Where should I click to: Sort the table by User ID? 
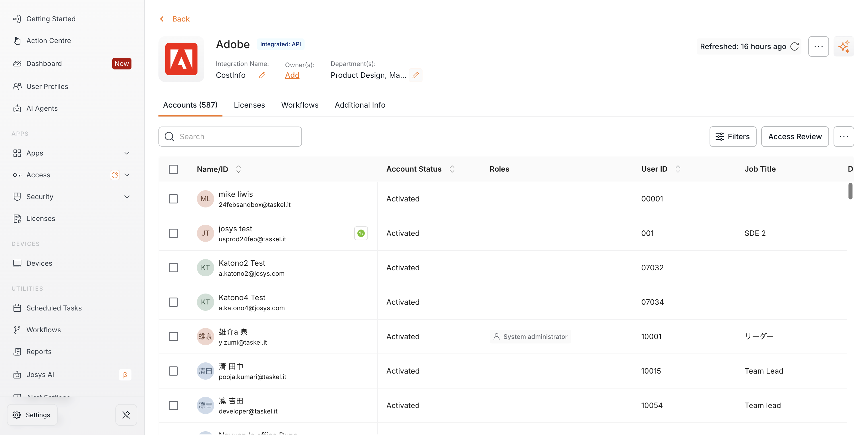pyautogui.click(x=678, y=169)
